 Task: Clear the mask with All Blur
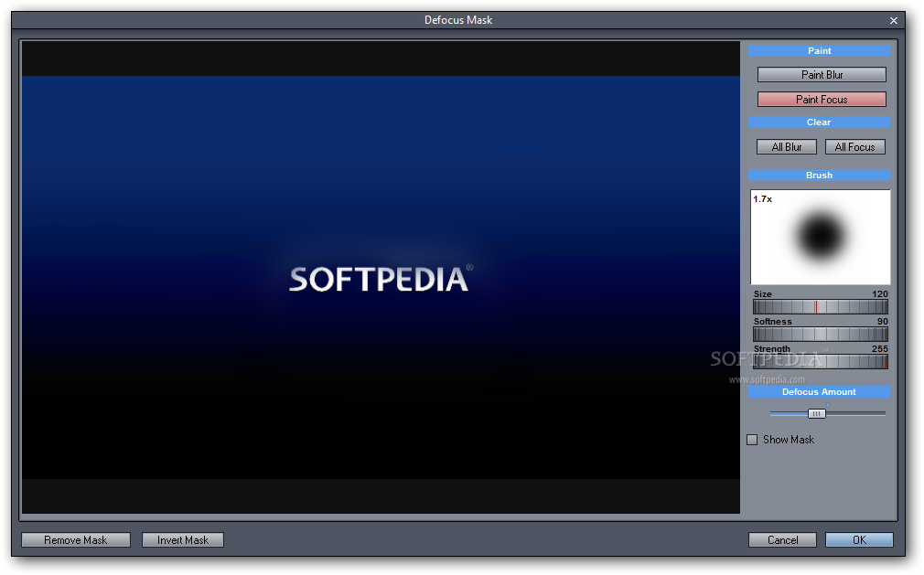[787, 147]
